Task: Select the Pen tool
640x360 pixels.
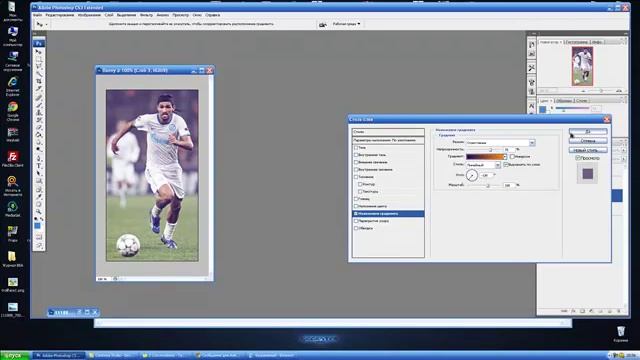Action: pos(39,158)
